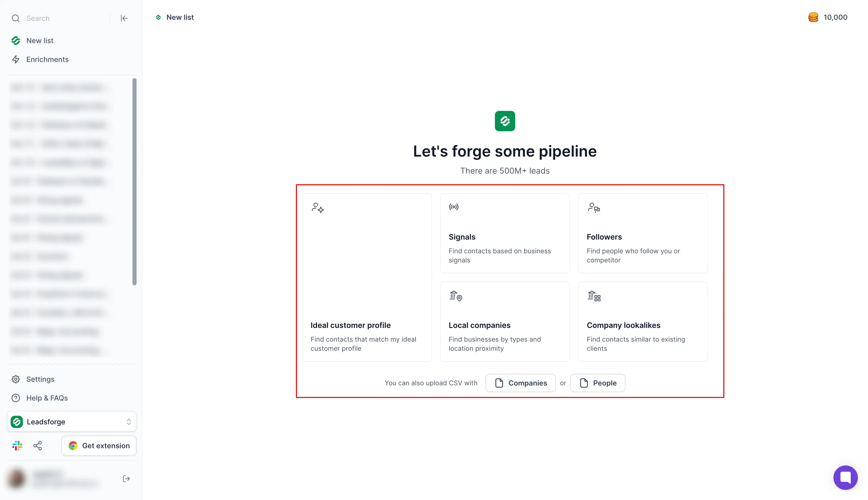Click the Followers person-flag icon
The width and height of the screenshot is (868, 500).
pyautogui.click(x=594, y=208)
